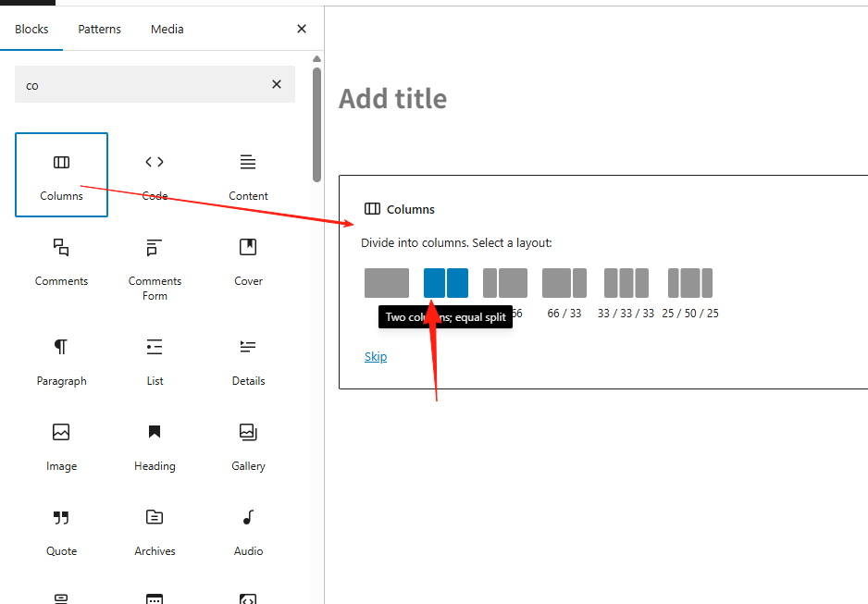868x604 pixels.
Task: Add a Comments block
Action: point(61,262)
